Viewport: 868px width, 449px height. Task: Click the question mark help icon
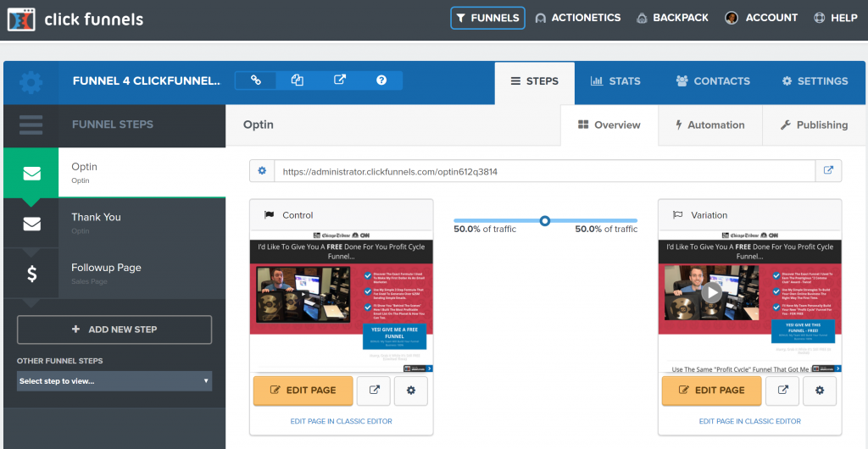381,80
